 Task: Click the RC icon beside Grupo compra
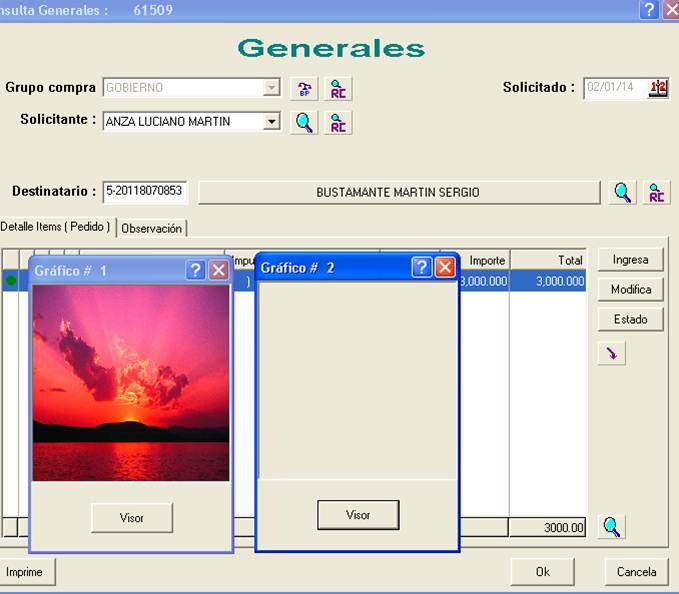(x=338, y=89)
